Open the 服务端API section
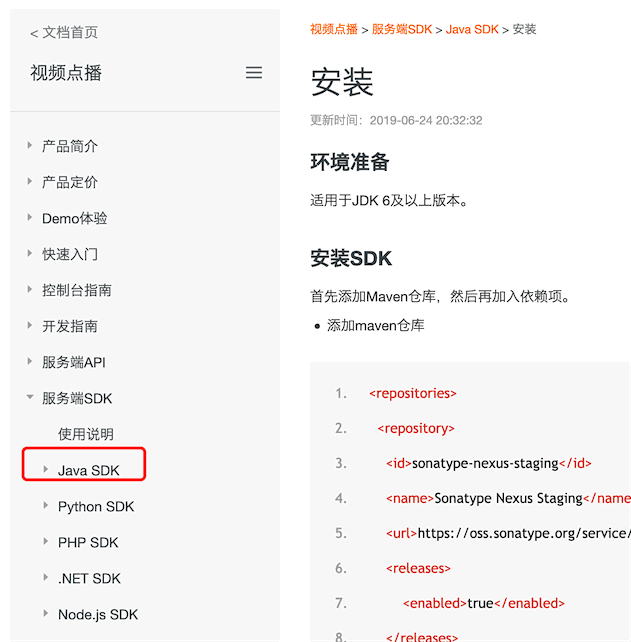The height and width of the screenshot is (642, 631). click(73, 362)
